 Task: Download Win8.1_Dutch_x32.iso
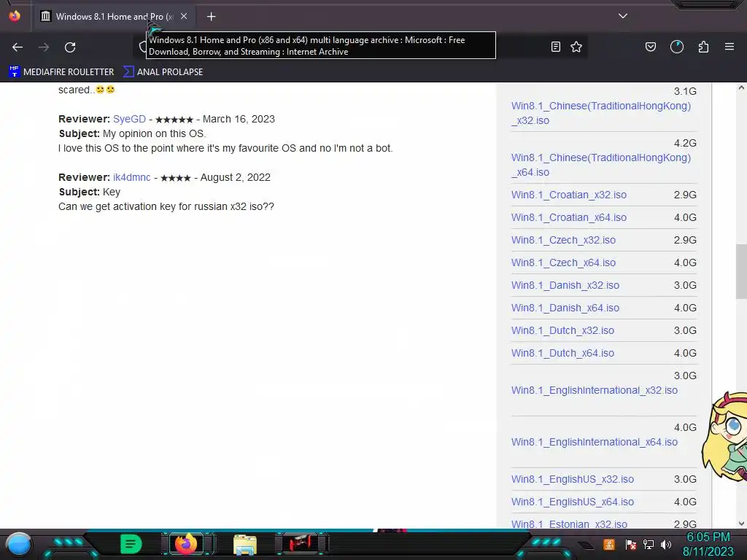point(562,330)
